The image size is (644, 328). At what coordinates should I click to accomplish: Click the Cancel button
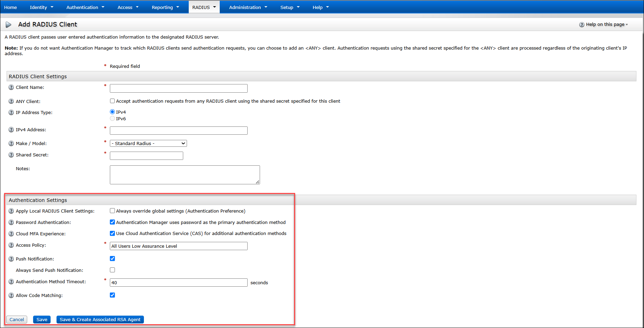click(x=17, y=319)
